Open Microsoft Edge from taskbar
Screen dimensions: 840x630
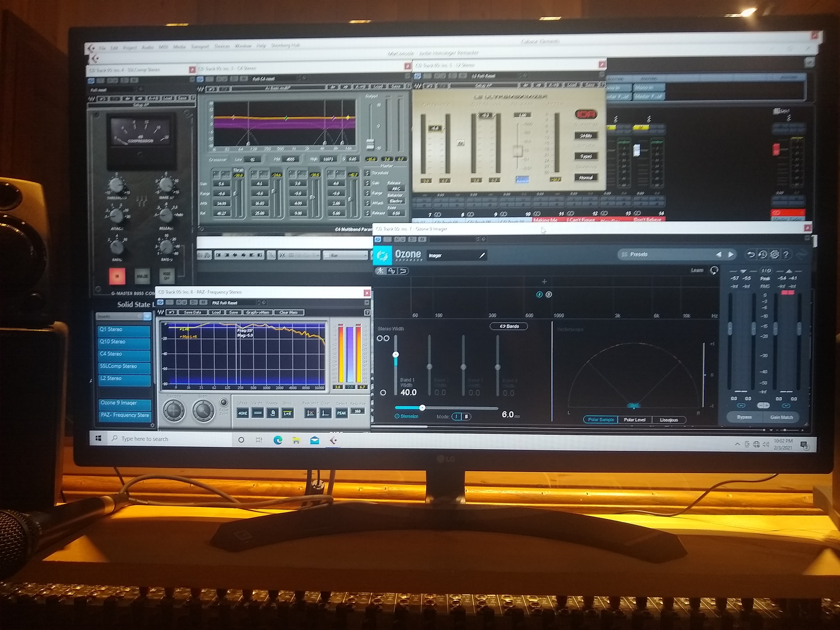pyautogui.click(x=278, y=440)
